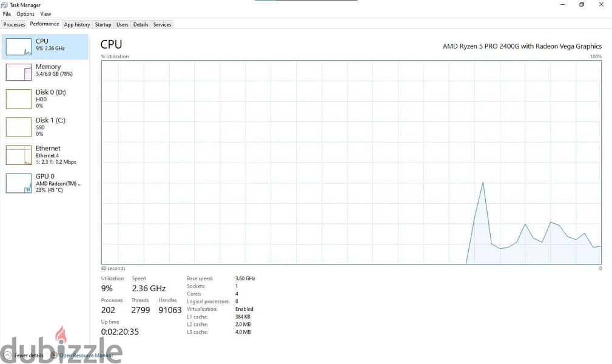Select the GPU 0 mini graph thumbnail
The height and width of the screenshot is (364, 612).
click(x=18, y=183)
